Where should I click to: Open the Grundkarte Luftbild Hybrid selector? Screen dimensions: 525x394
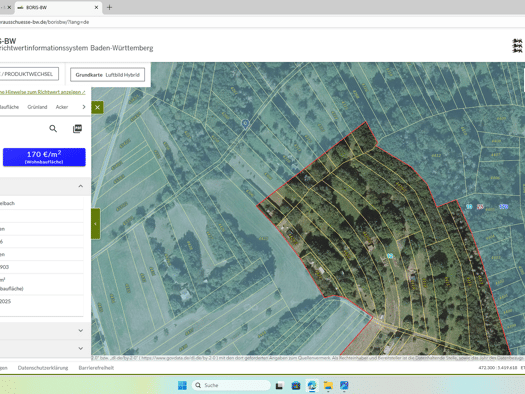107,75
